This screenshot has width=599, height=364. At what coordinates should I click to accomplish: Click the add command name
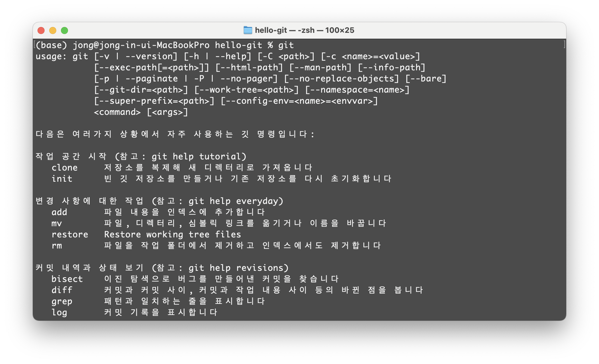click(x=59, y=212)
